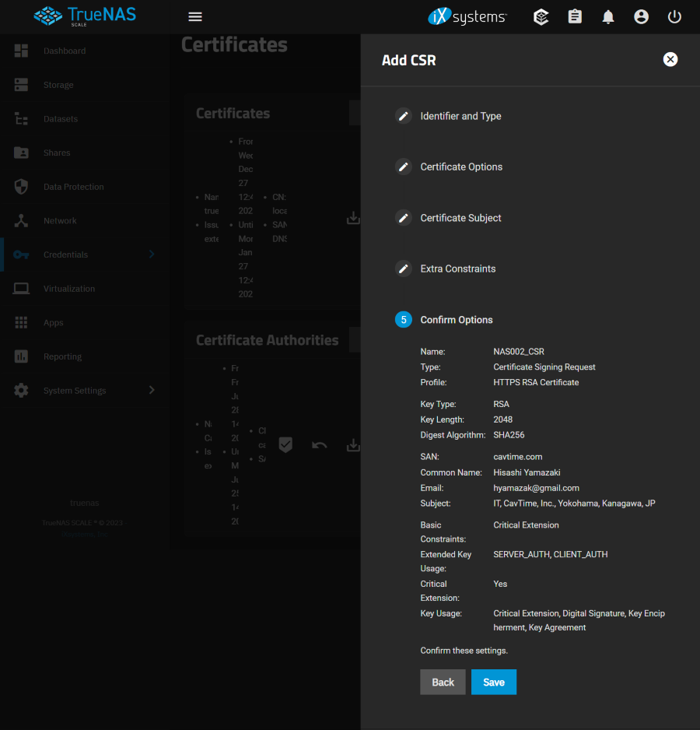Open Dashboard in the sidebar
This screenshot has height=730, width=700.
point(65,51)
